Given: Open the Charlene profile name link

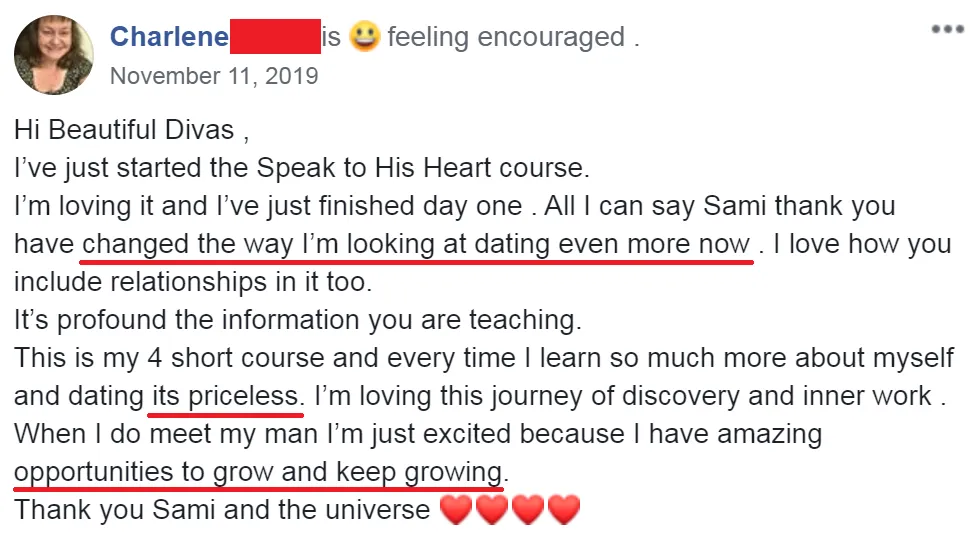Looking at the screenshot, I should pyautogui.click(x=169, y=37).
